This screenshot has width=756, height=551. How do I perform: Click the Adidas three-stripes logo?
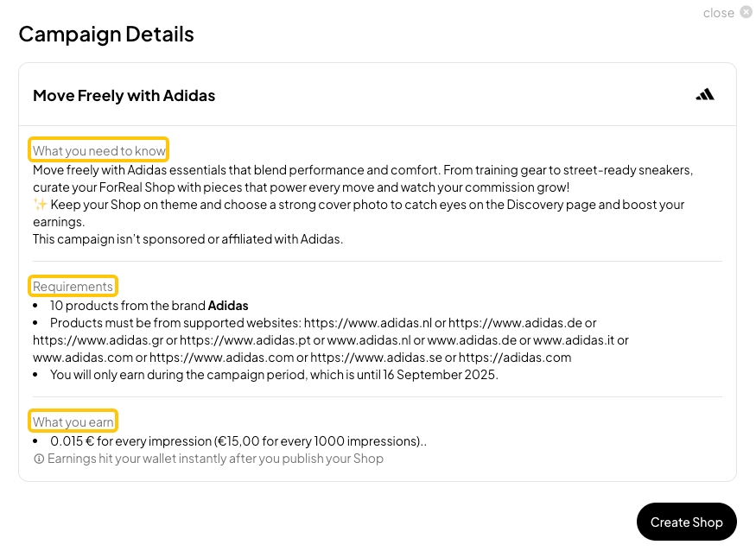pos(705,95)
